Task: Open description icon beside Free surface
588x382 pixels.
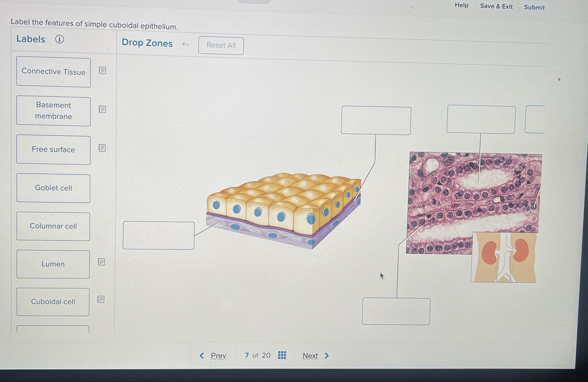Action: tap(102, 148)
